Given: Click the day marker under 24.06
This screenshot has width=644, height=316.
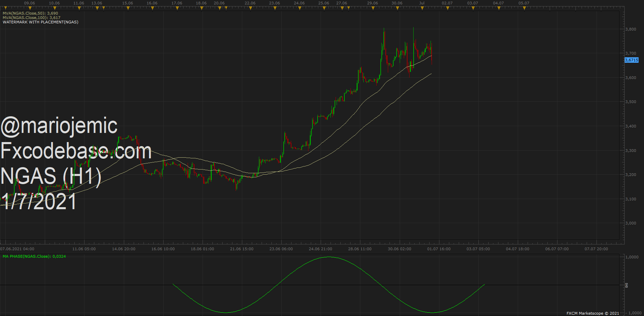Looking at the screenshot, I should (x=300, y=8).
